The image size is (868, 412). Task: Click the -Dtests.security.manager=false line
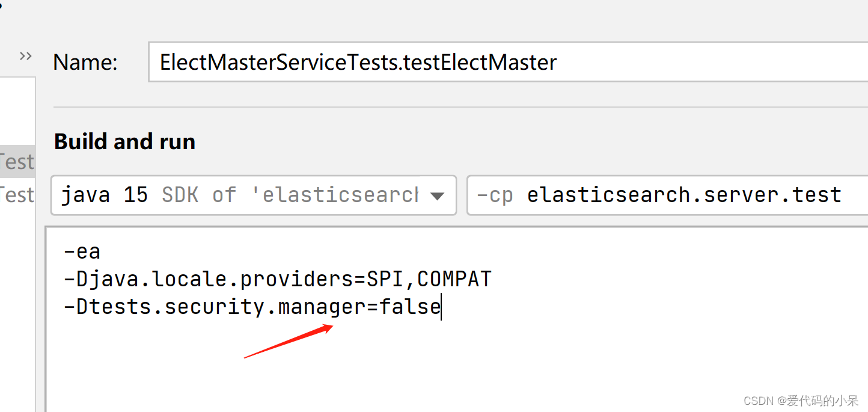252,307
